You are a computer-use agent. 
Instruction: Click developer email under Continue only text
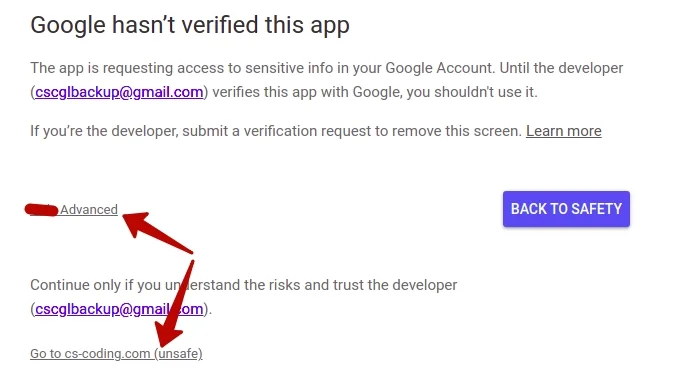[119, 309]
